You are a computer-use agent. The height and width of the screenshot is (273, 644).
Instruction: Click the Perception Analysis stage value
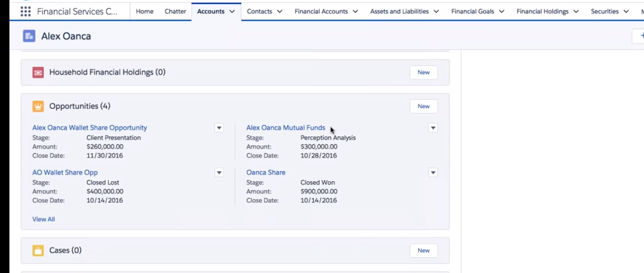tap(328, 138)
